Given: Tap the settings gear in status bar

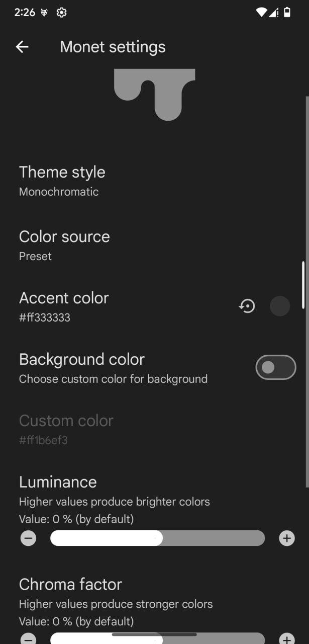Looking at the screenshot, I should (61, 13).
